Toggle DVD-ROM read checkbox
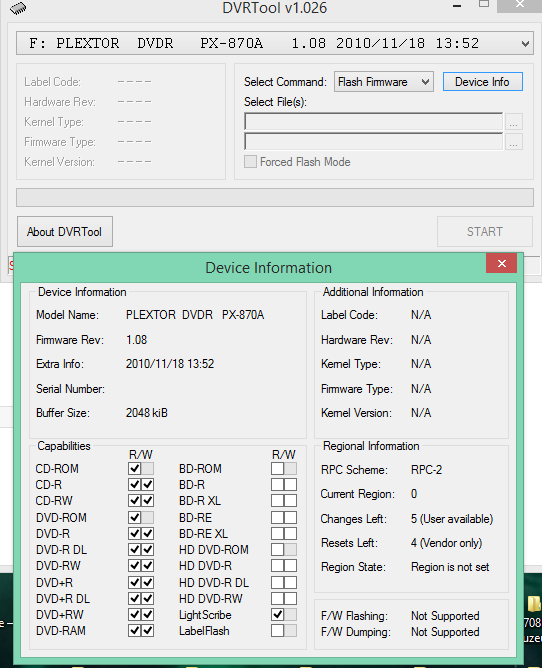This screenshot has height=668, width=542. [x=135, y=518]
